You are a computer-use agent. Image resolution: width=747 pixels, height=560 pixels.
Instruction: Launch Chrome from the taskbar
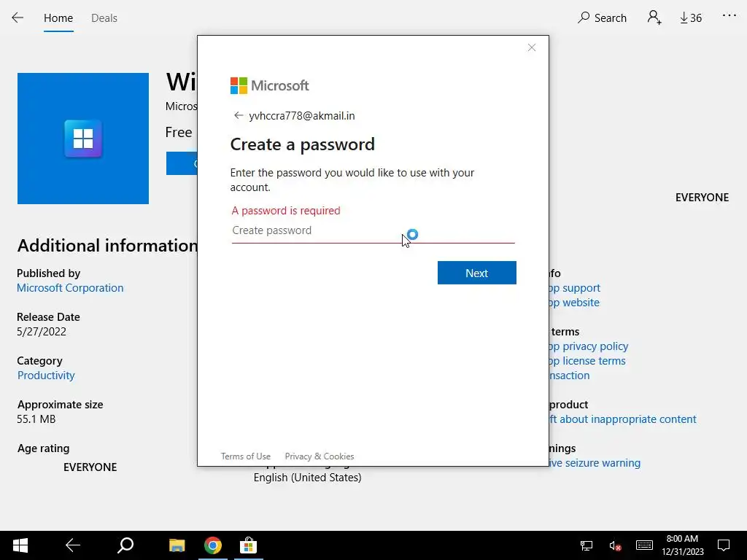pyautogui.click(x=213, y=545)
